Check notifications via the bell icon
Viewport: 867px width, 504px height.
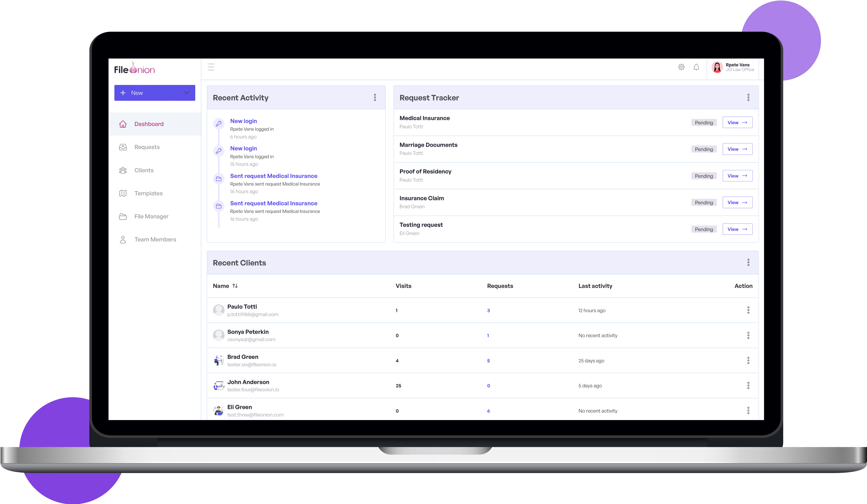click(696, 67)
